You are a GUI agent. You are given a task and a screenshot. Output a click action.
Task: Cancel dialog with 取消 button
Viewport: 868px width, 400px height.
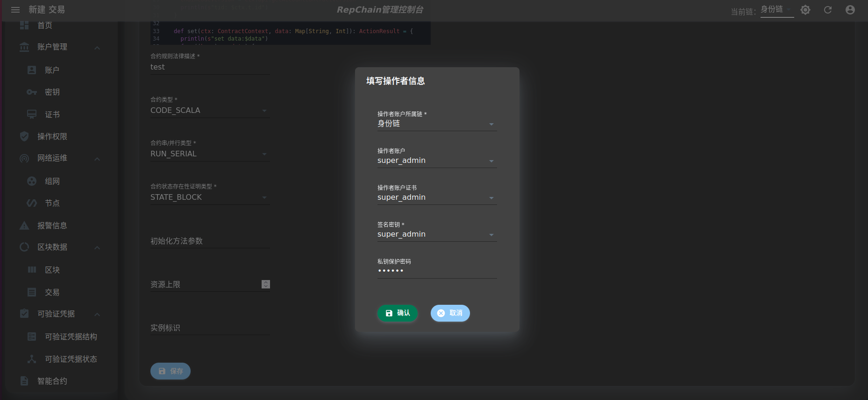tap(450, 313)
